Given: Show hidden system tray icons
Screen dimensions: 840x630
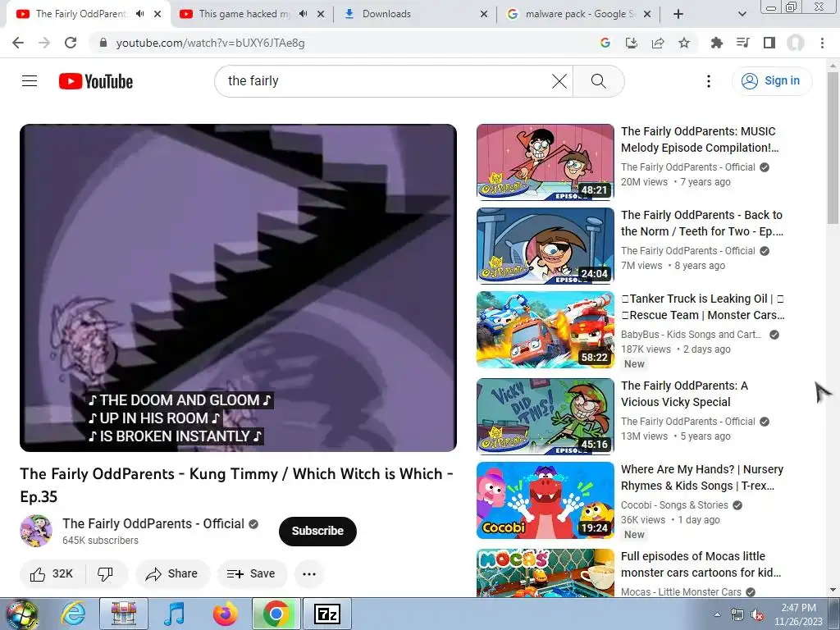Looking at the screenshot, I should 717,614.
